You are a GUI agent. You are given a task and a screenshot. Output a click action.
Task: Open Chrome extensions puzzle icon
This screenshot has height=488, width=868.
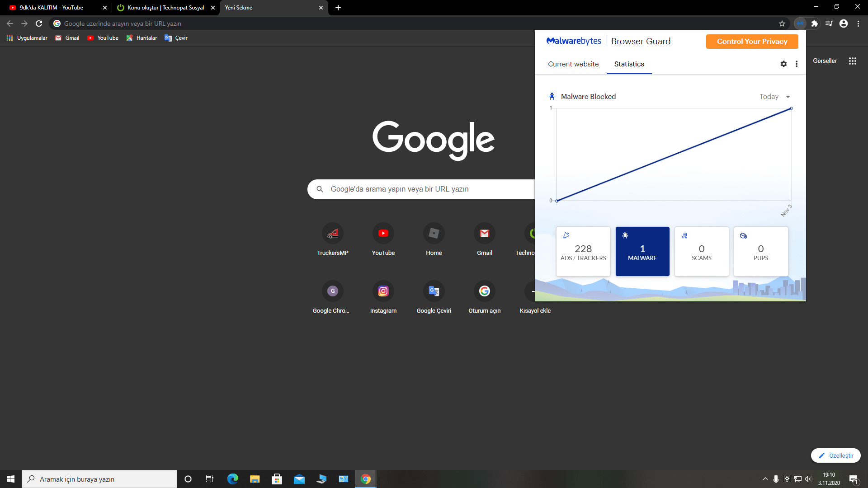click(815, 23)
